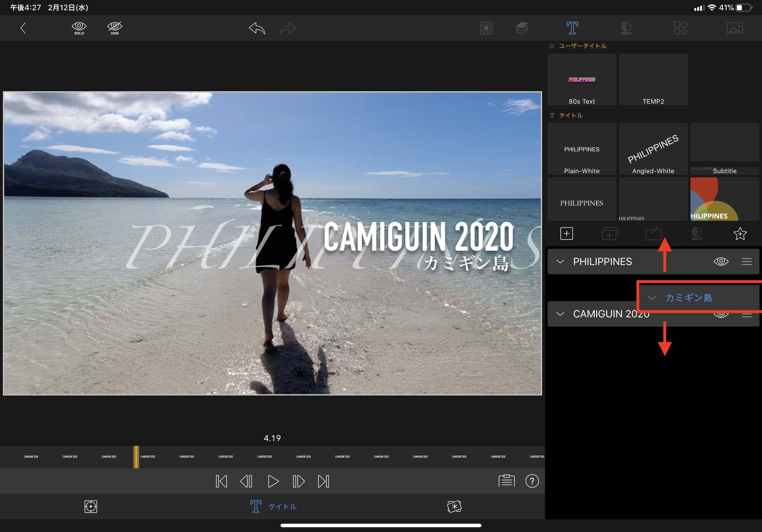
Task: Collapse the PHILIPPINES layer chevron
Action: pos(560,261)
